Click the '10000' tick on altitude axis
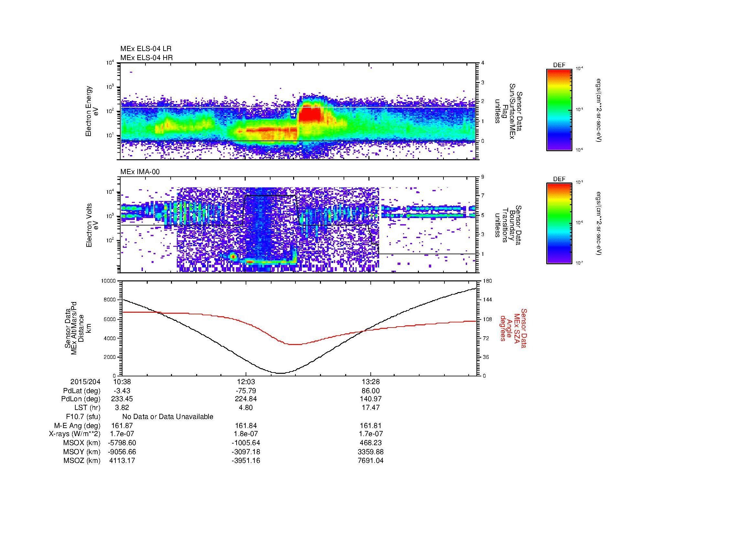This screenshot has width=756, height=534. click(109, 281)
